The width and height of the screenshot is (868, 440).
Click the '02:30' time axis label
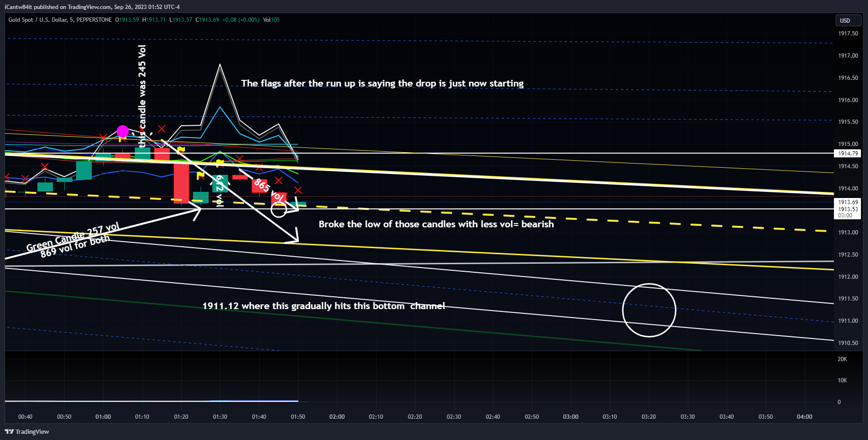(454, 417)
